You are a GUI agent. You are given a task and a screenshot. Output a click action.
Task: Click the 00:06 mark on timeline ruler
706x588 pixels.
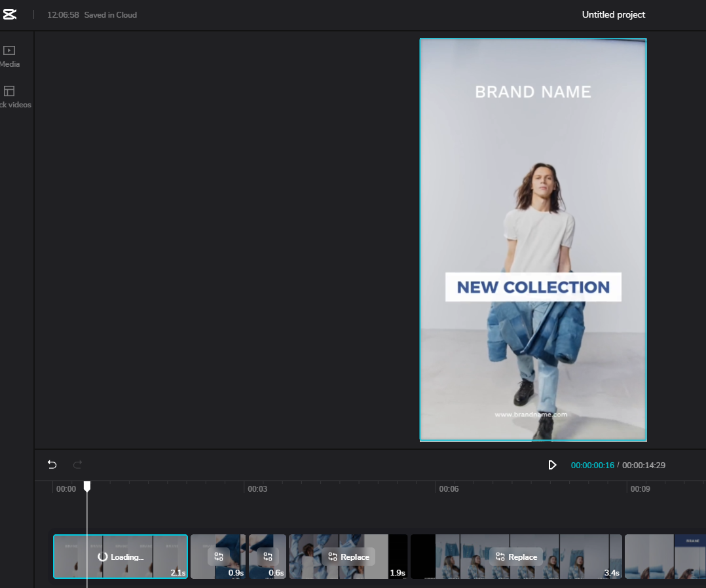tap(449, 489)
